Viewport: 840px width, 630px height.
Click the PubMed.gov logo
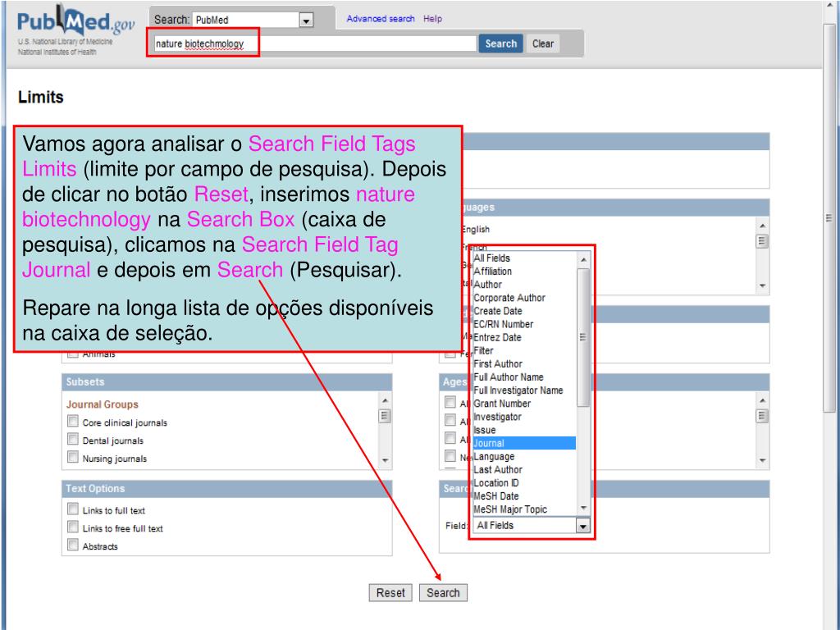75,22
